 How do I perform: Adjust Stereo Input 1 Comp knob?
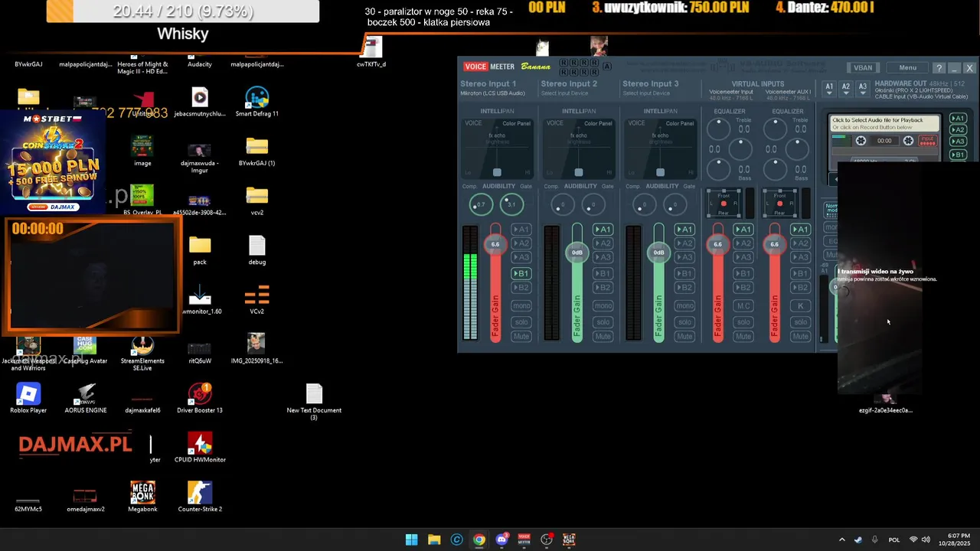click(481, 204)
